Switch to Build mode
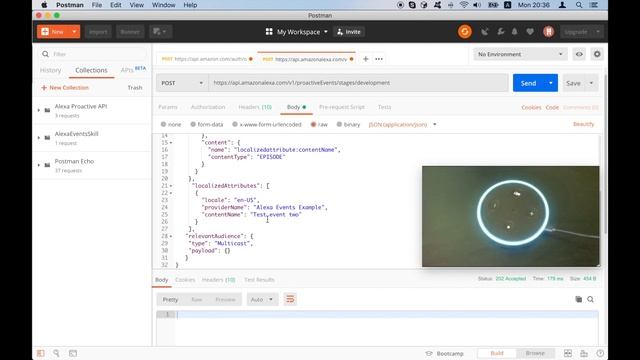 pos(497,353)
